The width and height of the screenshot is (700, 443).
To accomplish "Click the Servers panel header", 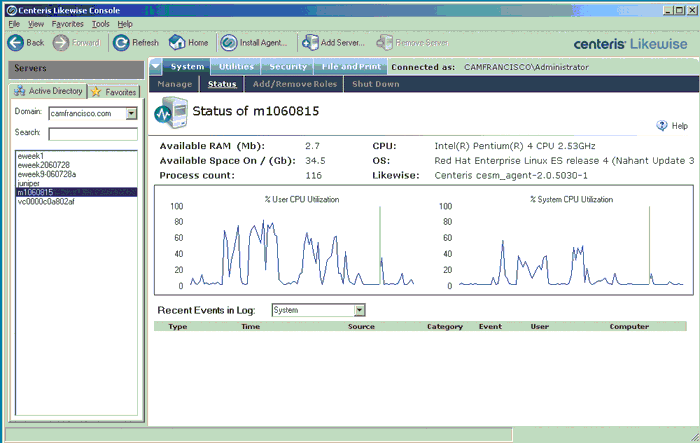I will 76,68.
